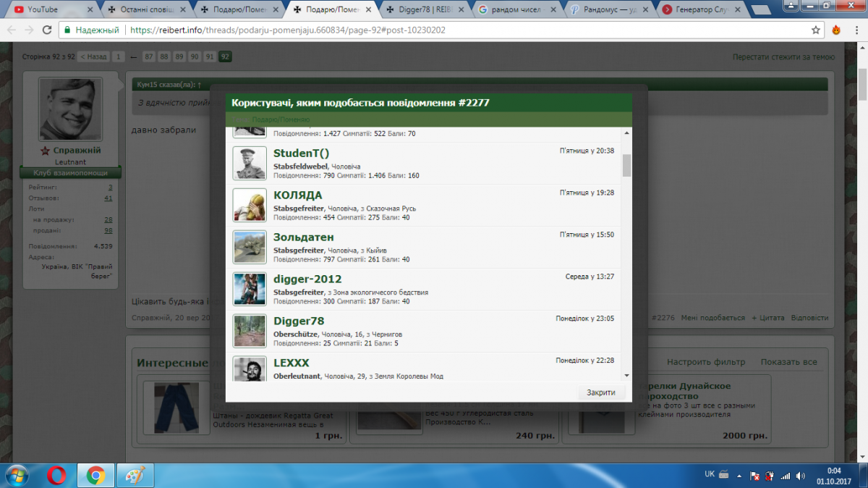
Task: Go back with the browser back arrow
Action: tap(12, 30)
